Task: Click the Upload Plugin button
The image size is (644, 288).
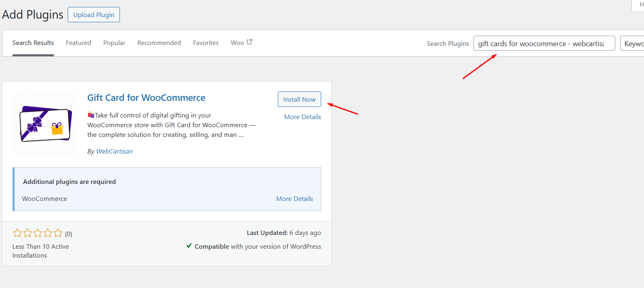Action: click(94, 15)
